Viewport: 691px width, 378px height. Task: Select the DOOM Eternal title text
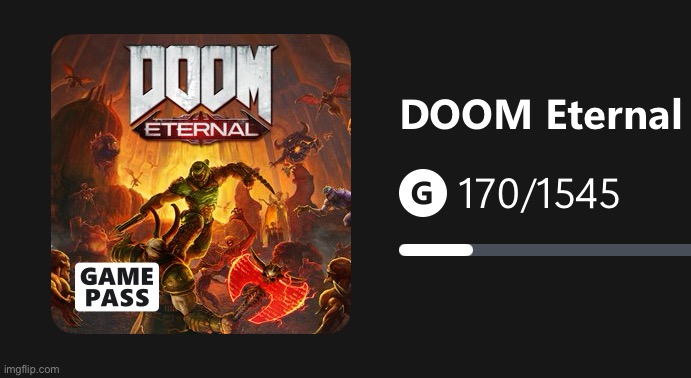541,114
